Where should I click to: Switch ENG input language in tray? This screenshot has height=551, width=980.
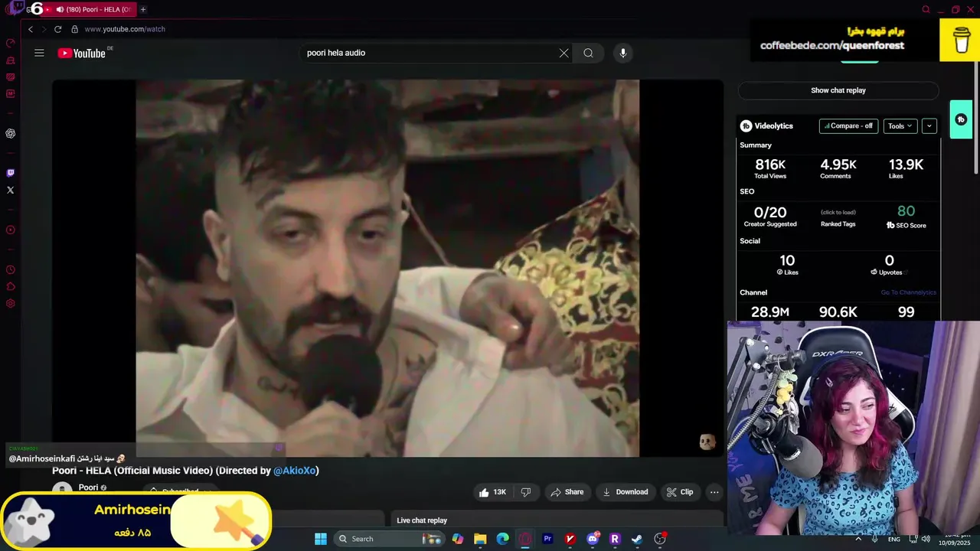click(894, 540)
